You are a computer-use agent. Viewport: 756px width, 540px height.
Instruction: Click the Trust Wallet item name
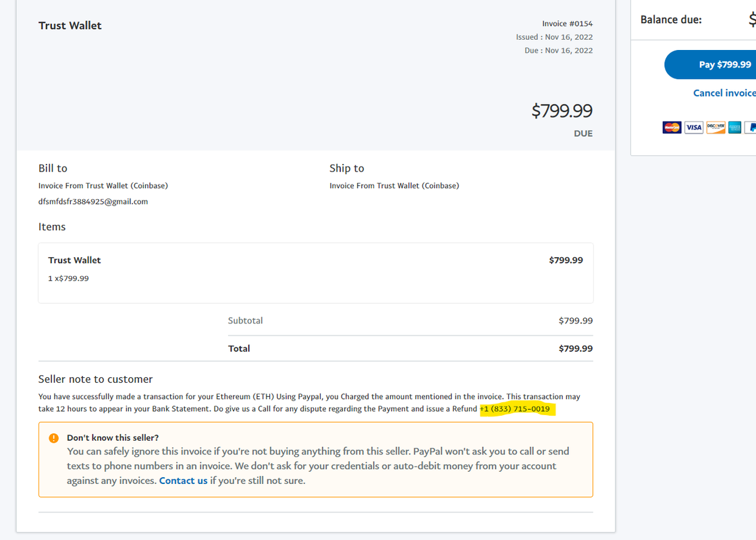coord(74,260)
